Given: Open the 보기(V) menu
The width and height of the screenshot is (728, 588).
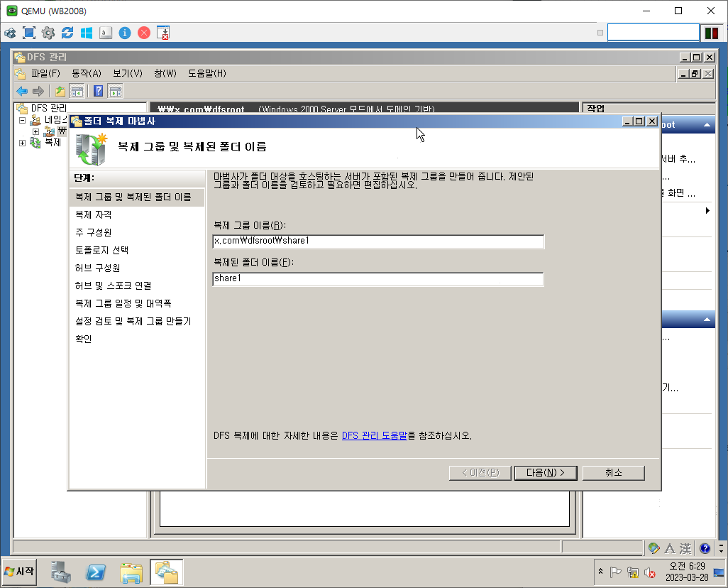Looking at the screenshot, I should point(128,73).
